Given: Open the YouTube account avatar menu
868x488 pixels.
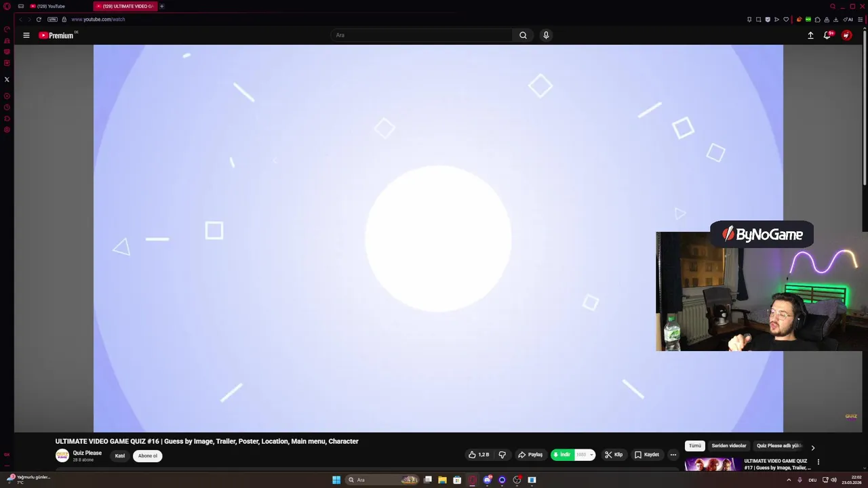Looking at the screenshot, I should (846, 35).
